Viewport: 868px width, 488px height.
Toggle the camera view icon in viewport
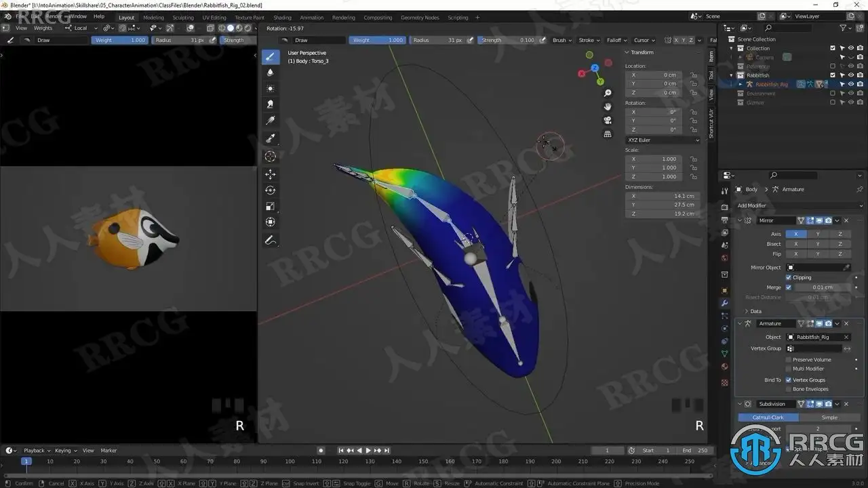click(608, 120)
